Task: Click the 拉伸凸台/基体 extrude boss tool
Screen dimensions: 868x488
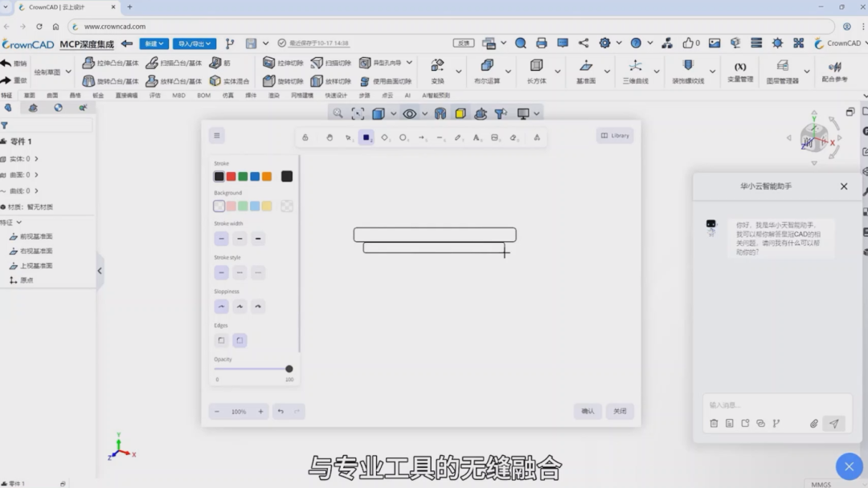Action: point(110,64)
